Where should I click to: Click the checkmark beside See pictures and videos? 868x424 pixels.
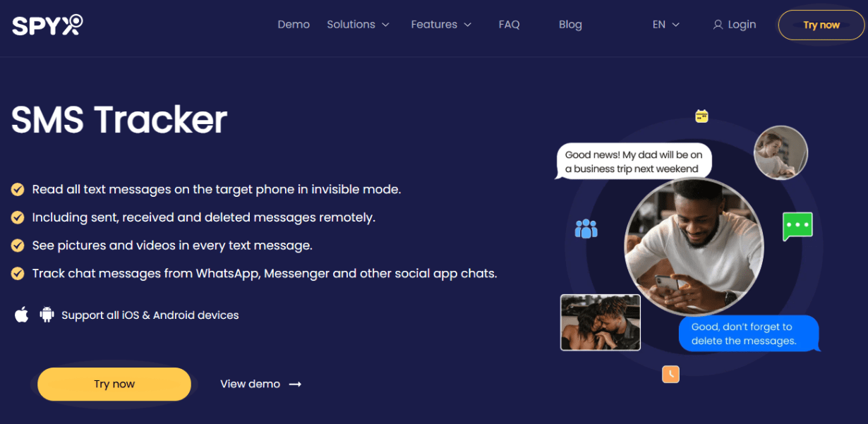pyautogui.click(x=18, y=246)
